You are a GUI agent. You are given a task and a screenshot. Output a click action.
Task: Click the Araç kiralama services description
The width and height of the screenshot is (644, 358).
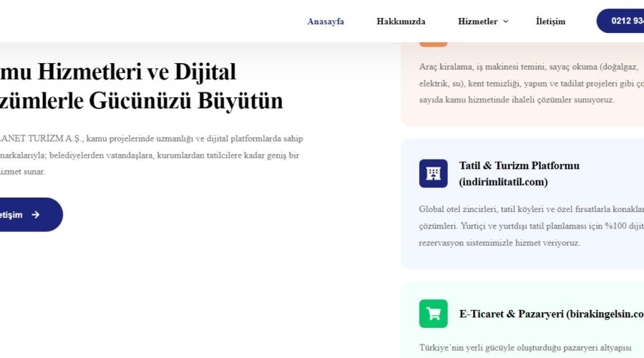click(x=530, y=83)
